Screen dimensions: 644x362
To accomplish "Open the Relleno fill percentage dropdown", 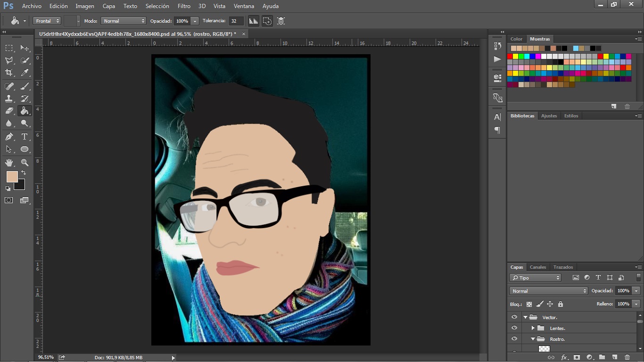I will pos(636,304).
